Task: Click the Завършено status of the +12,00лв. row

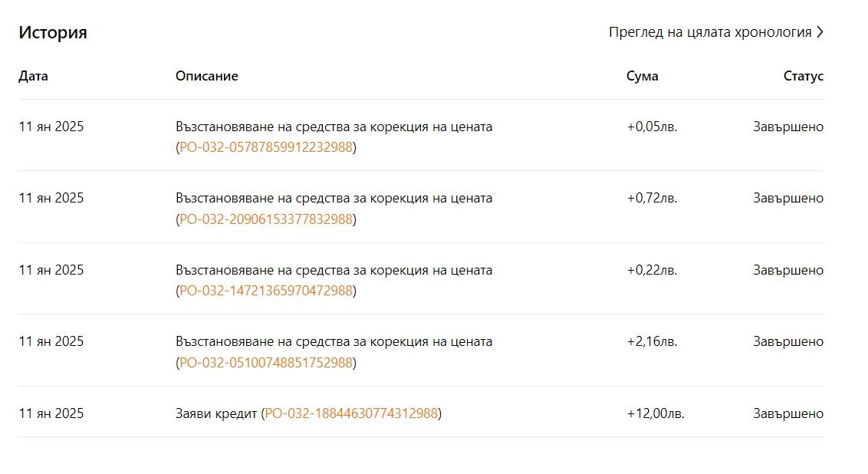Action: 787,413
